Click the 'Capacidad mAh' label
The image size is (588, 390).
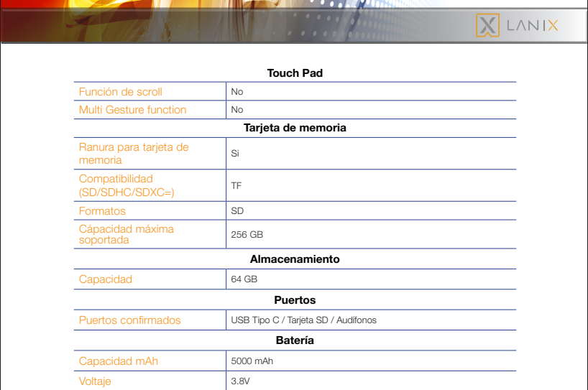(118, 361)
